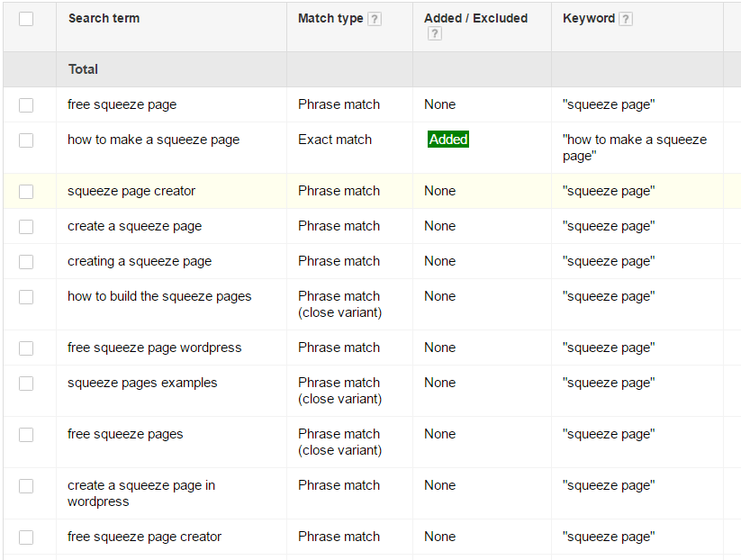The height and width of the screenshot is (560, 741).
Task: Click the help icon beside Match type
Action: coord(375,19)
